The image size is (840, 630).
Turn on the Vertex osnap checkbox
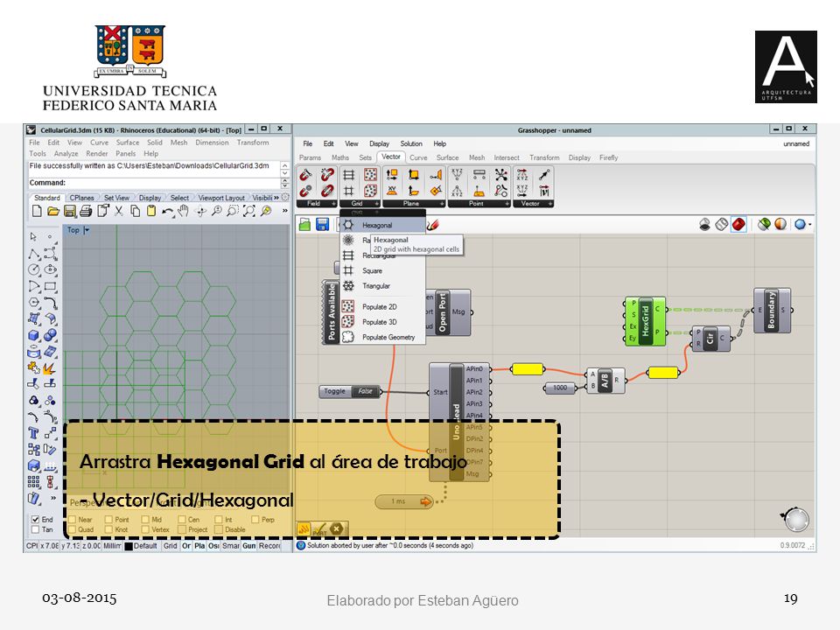click(144, 530)
